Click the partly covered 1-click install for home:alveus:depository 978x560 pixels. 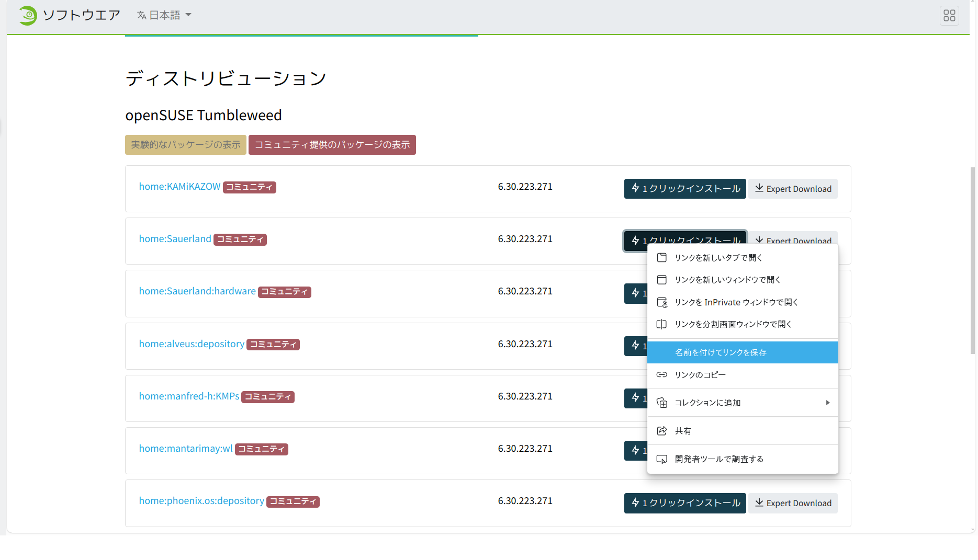[x=636, y=346]
